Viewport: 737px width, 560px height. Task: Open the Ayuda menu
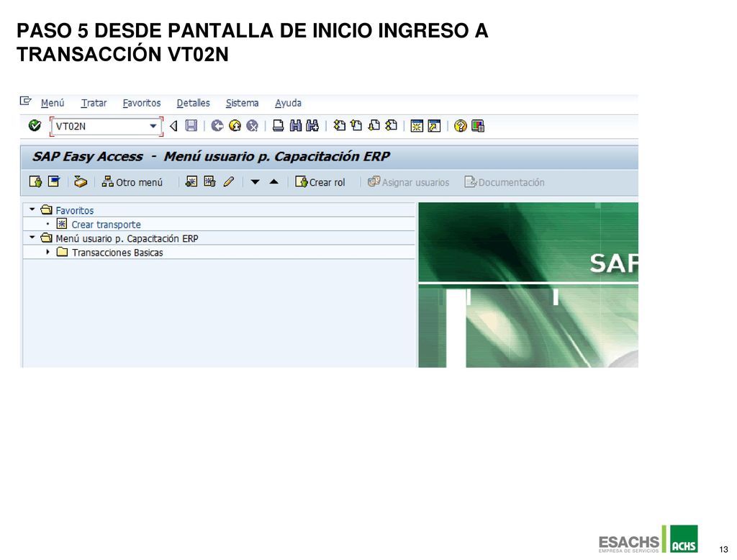[x=288, y=103]
